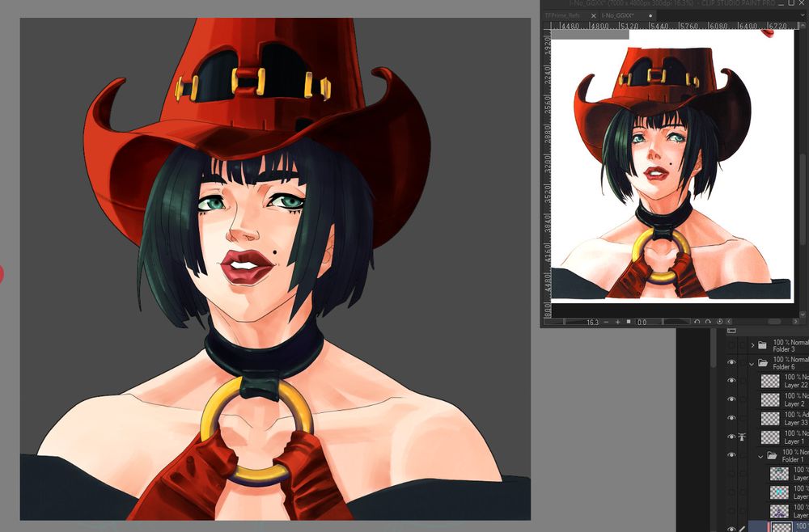The width and height of the screenshot is (809, 532).
Task: Open the canvas list dropdown beside the tabs
Action: pyautogui.click(x=803, y=15)
